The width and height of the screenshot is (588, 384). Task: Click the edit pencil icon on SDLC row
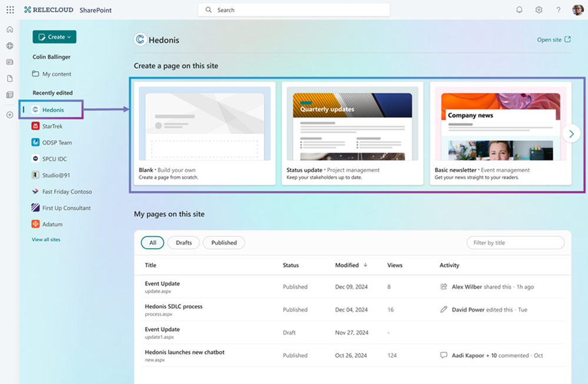[444, 309]
